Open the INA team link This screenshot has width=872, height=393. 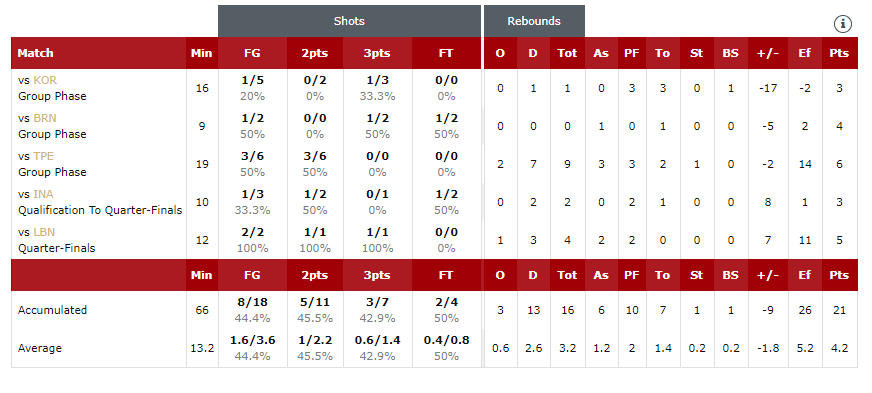tap(43, 194)
